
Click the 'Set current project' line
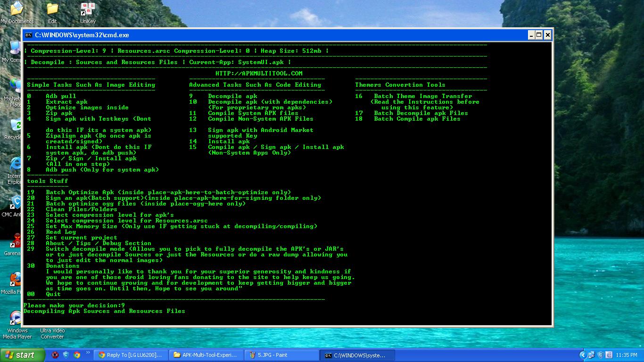click(x=72, y=238)
